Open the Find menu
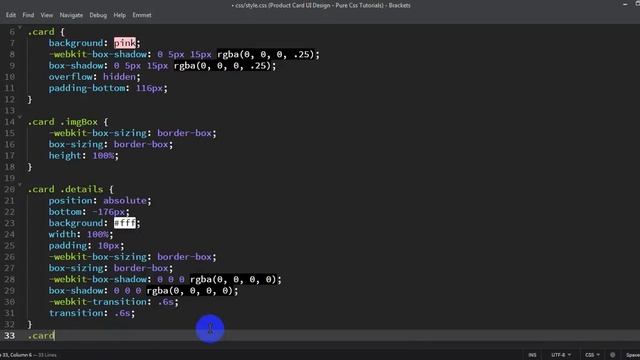Viewport: 640px width, 360px height. 28,15
